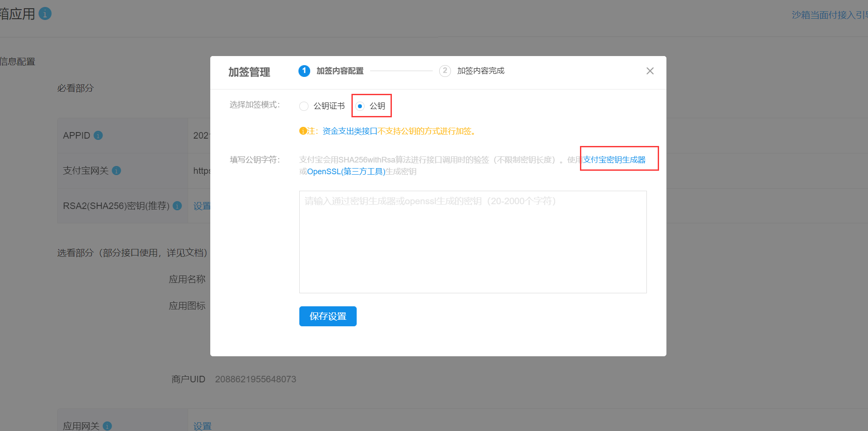Click the info icon next to APPID
The image size is (868, 431).
pyautogui.click(x=98, y=136)
